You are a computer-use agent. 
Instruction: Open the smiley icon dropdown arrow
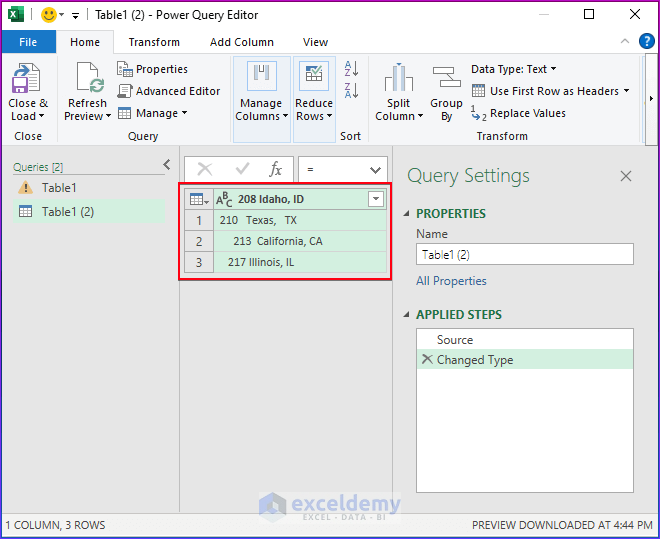[61, 15]
